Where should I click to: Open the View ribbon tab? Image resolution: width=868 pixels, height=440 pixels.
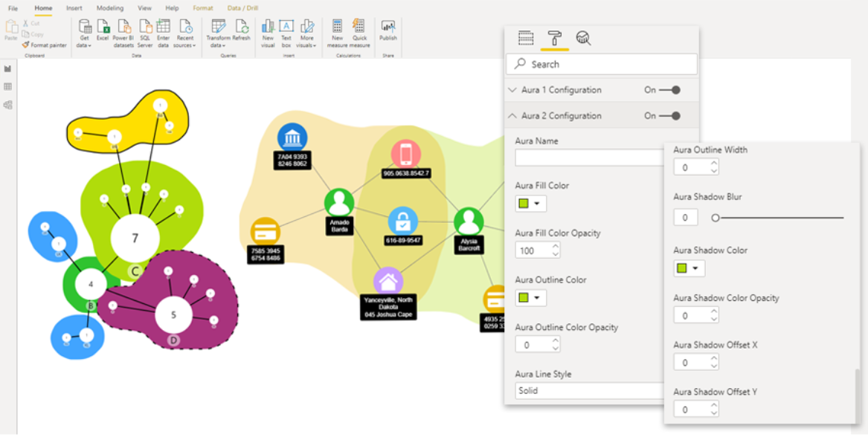144,8
